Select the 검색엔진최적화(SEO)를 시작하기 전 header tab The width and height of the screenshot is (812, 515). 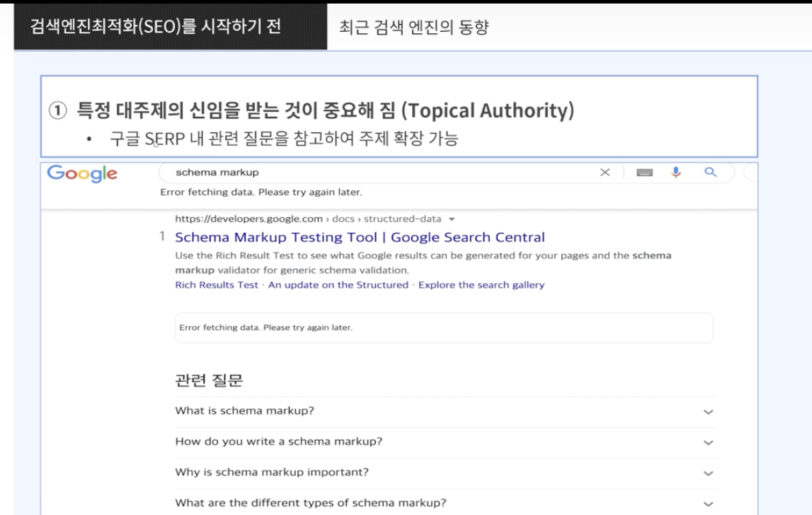pyautogui.click(x=171, y=26)
